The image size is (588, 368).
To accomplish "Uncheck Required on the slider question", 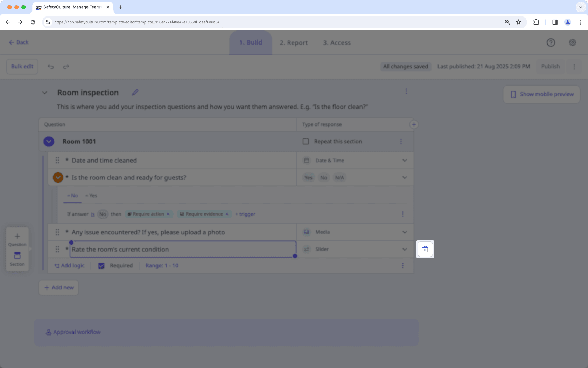I will 101,266.
